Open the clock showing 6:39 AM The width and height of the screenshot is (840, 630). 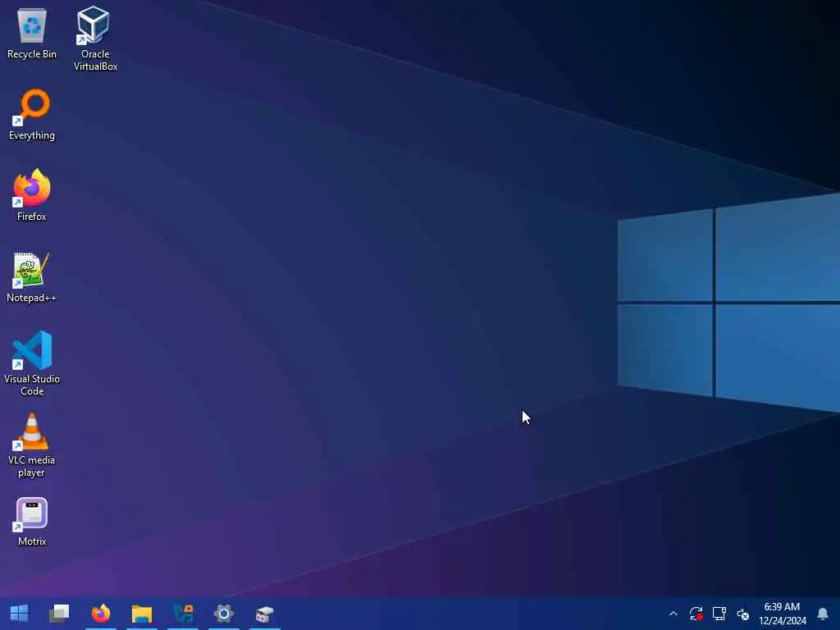782,614
